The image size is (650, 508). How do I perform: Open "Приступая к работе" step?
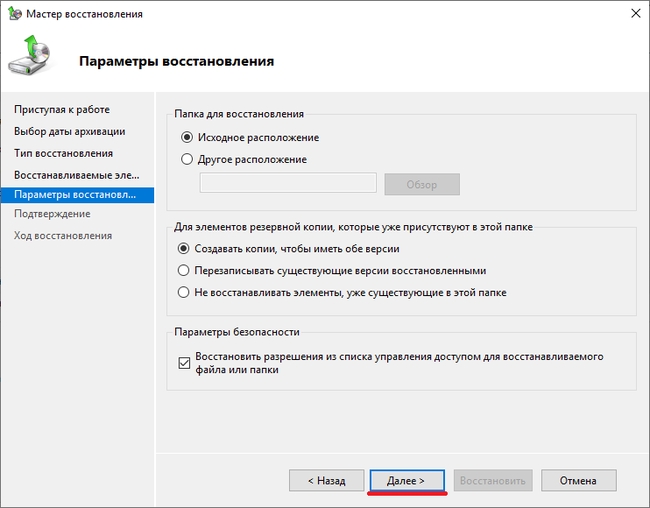coord(62,109)
